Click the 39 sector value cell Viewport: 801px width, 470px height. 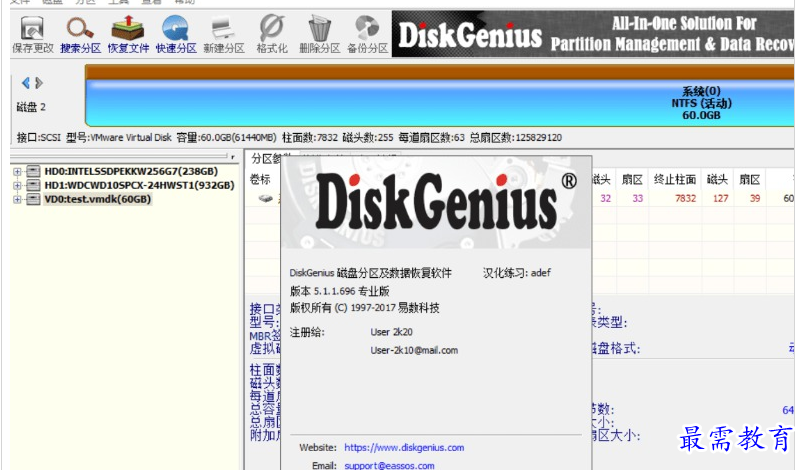click(x=755, y=199)
